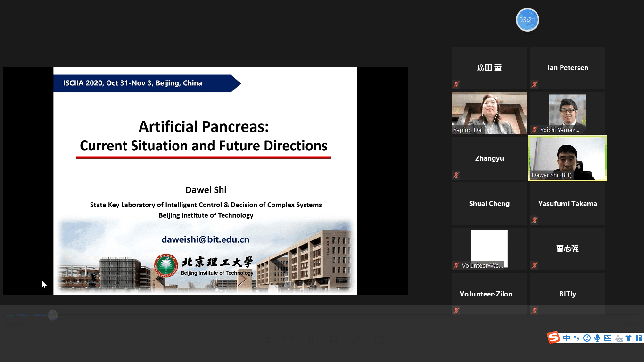
Task: Open the Sogou toolbox grid icon
Action: click(x=639, y=338)
